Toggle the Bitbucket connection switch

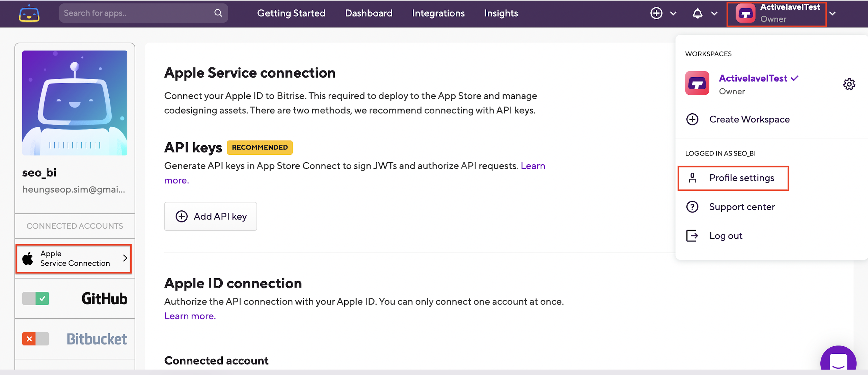point(36,339)
